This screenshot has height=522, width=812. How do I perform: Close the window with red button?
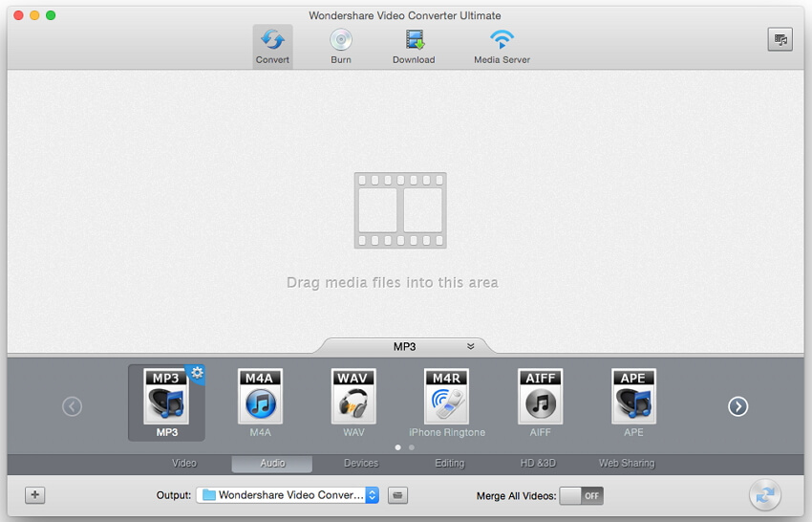point(18,15)
